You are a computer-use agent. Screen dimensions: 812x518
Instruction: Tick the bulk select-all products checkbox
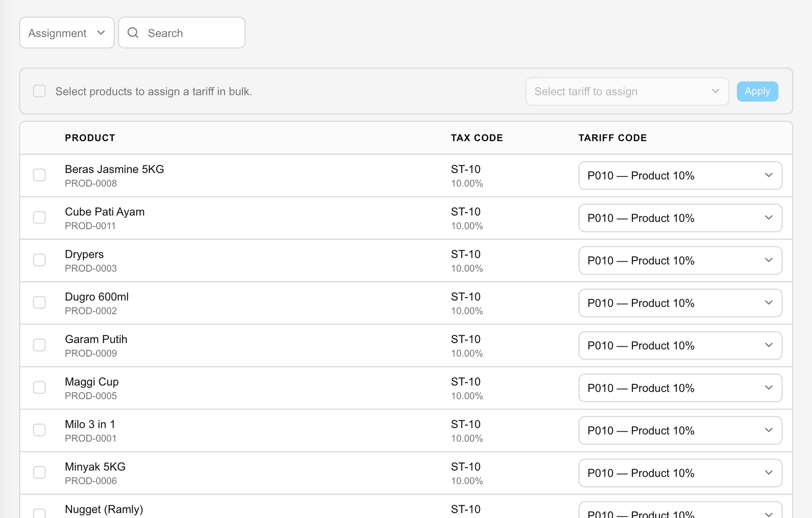point(39,91)
